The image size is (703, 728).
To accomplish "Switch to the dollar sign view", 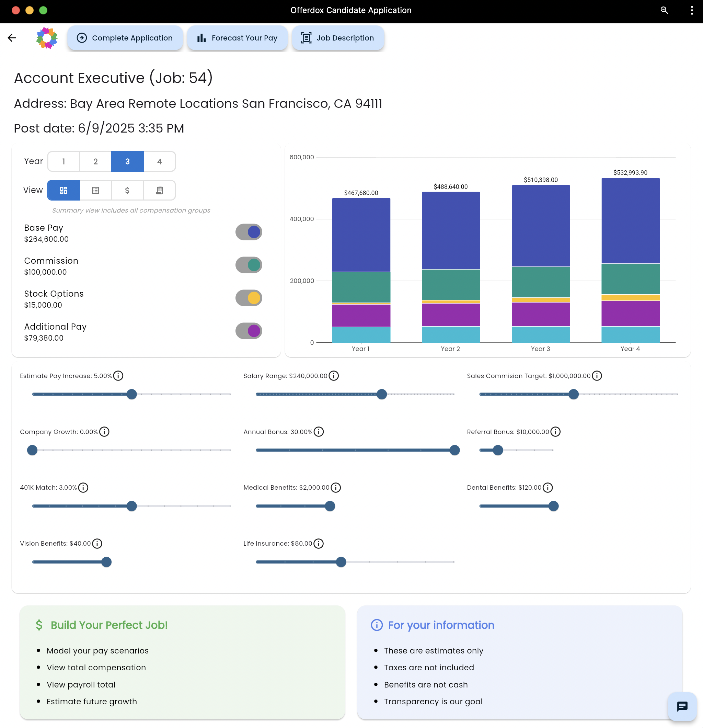I will (x=127, y=191).
